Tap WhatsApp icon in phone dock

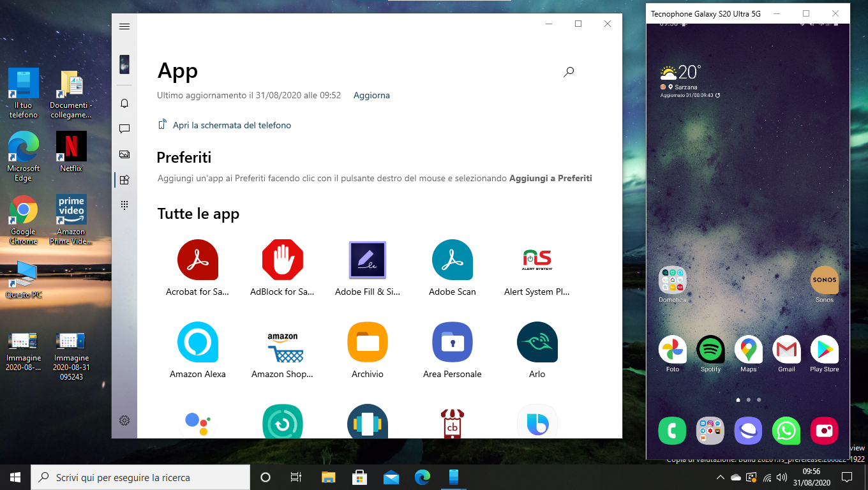click(786, 431)
